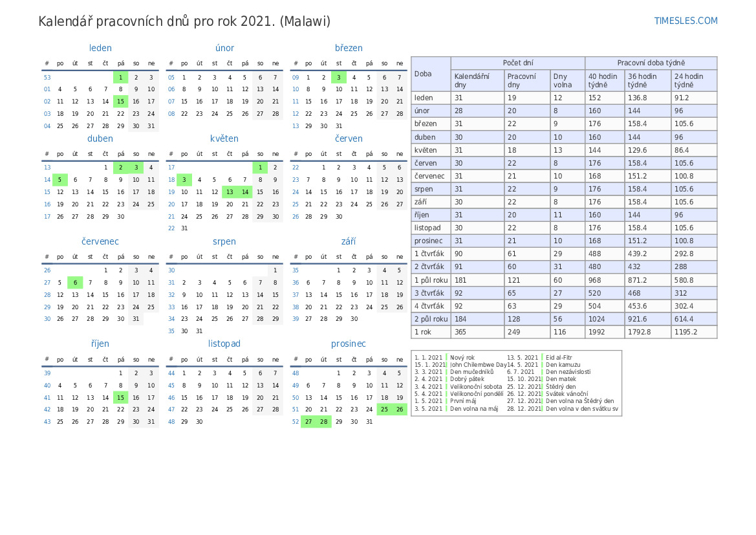Select the 'září' month heading
The image size is (756, 535).
pyautogui.click(x=349, y=241)
